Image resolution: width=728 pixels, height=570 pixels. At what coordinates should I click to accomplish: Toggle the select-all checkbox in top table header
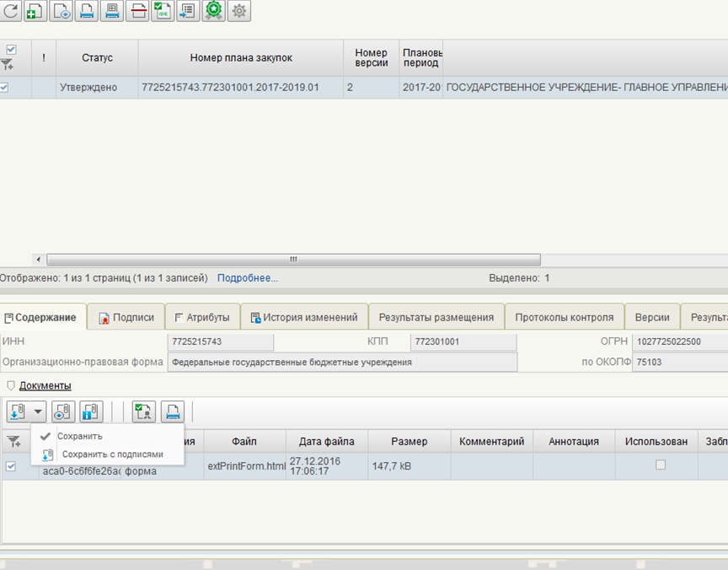point(11,50)
